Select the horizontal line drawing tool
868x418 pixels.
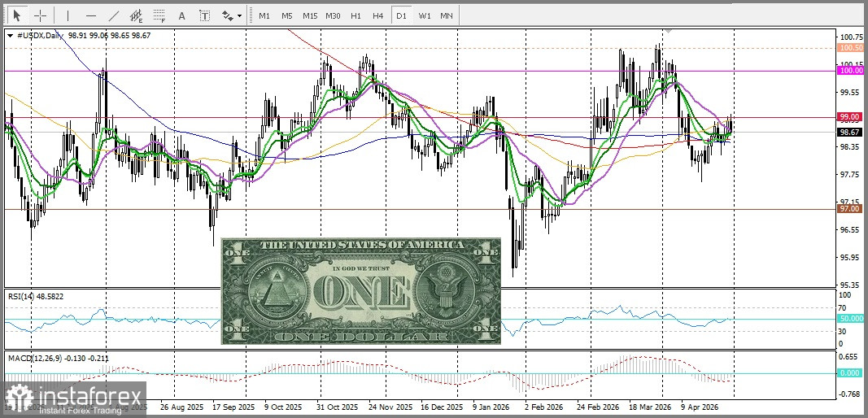[90, 15]
